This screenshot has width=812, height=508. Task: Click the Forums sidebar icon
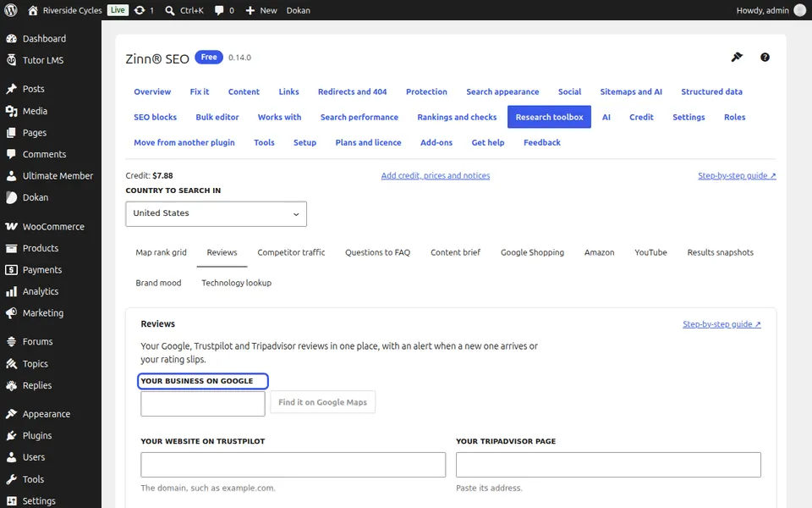coord(11,341)
